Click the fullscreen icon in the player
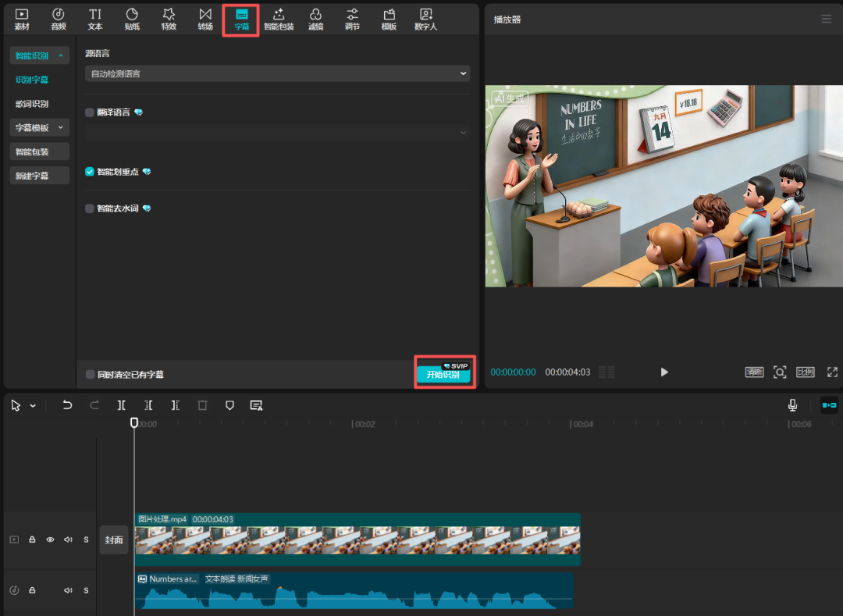Viewport: 843px width, 616px height. point(832,372)
